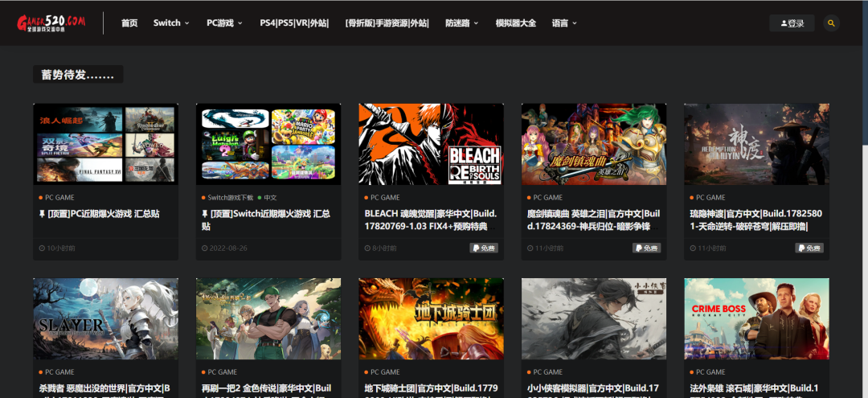868x398 pixels.
Task: Open the BLEACH Rebirth of Souls thumbnail
Action: (432, 144)
